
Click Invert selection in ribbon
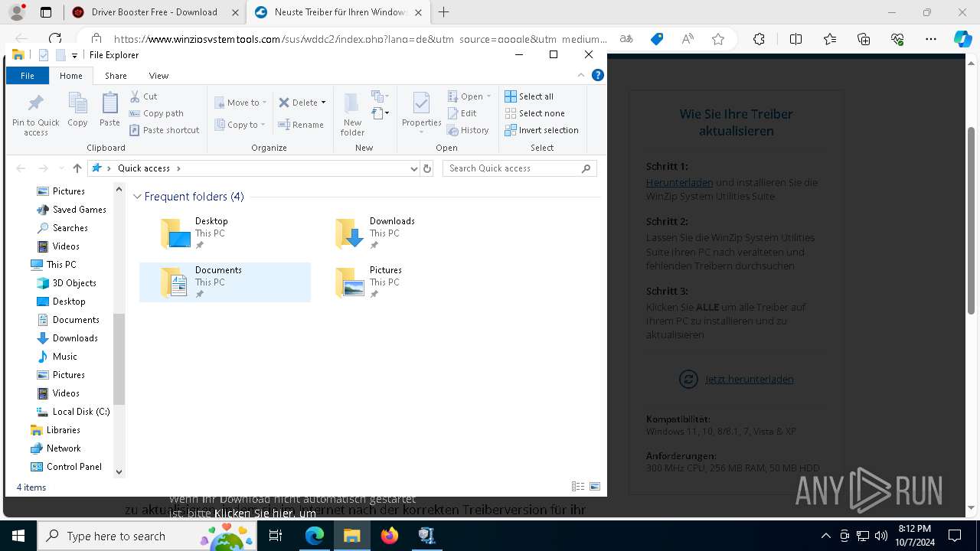(541, 130)
